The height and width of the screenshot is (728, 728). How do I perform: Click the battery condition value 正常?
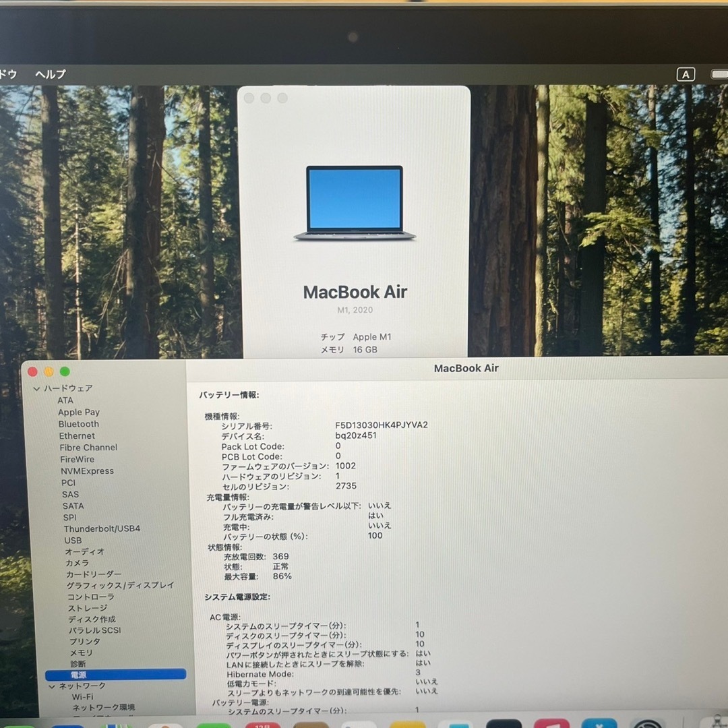(280, 566)
